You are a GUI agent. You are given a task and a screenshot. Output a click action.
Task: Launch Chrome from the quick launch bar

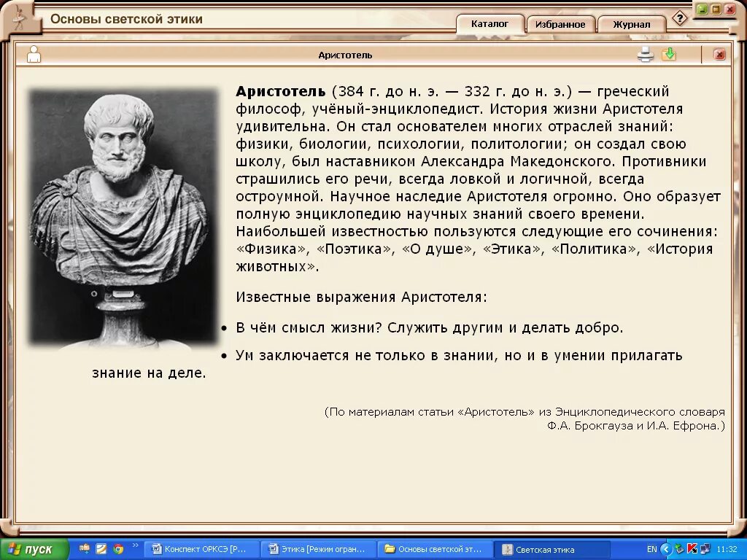coord(118,549)
